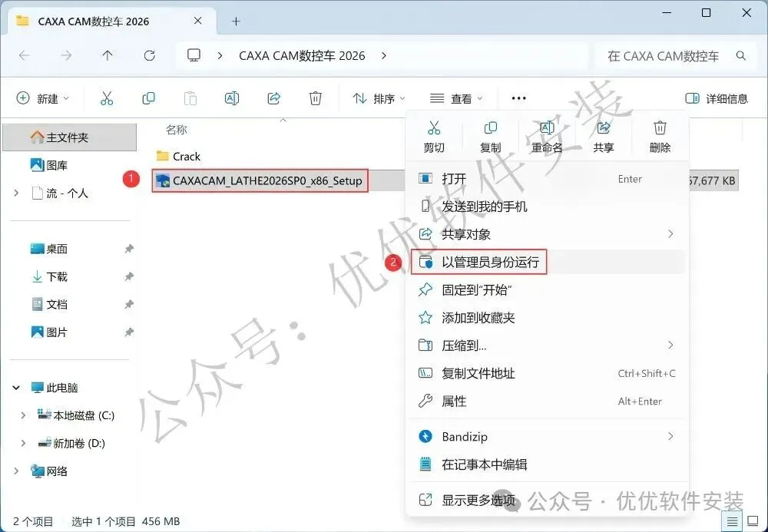Click the Rename icon in toolbar
This screenshot has width=768, height=532.
click(232, 98)
